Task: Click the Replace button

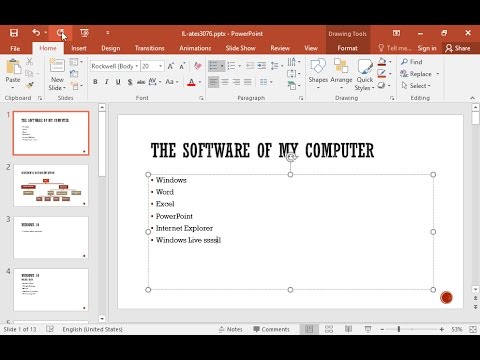Action: (420, 74)
